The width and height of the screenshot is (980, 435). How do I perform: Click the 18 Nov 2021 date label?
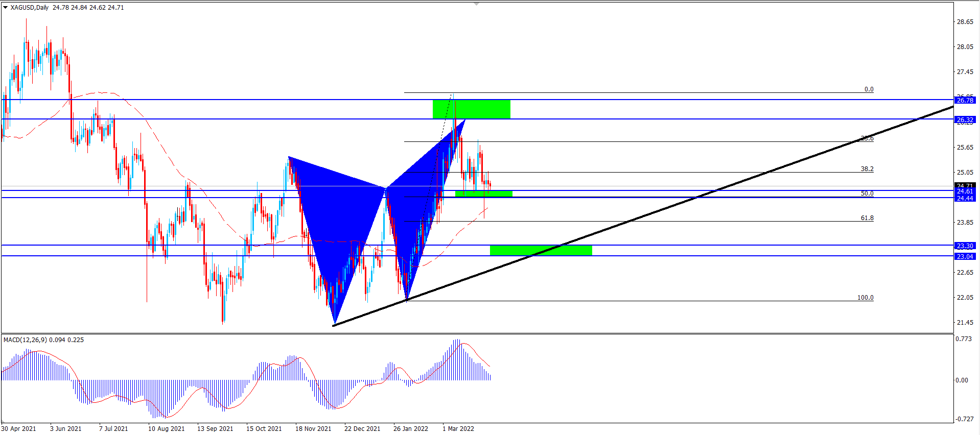click(313, 428)
